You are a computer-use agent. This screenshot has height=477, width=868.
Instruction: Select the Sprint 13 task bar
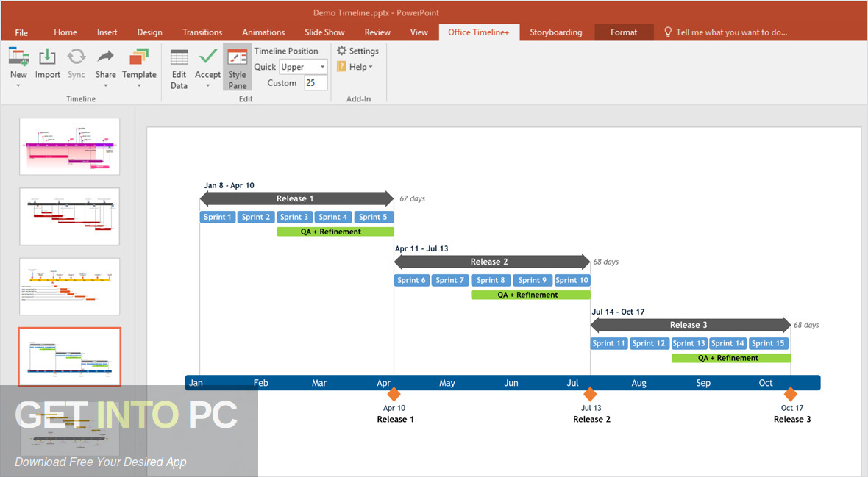coord(689,343)
